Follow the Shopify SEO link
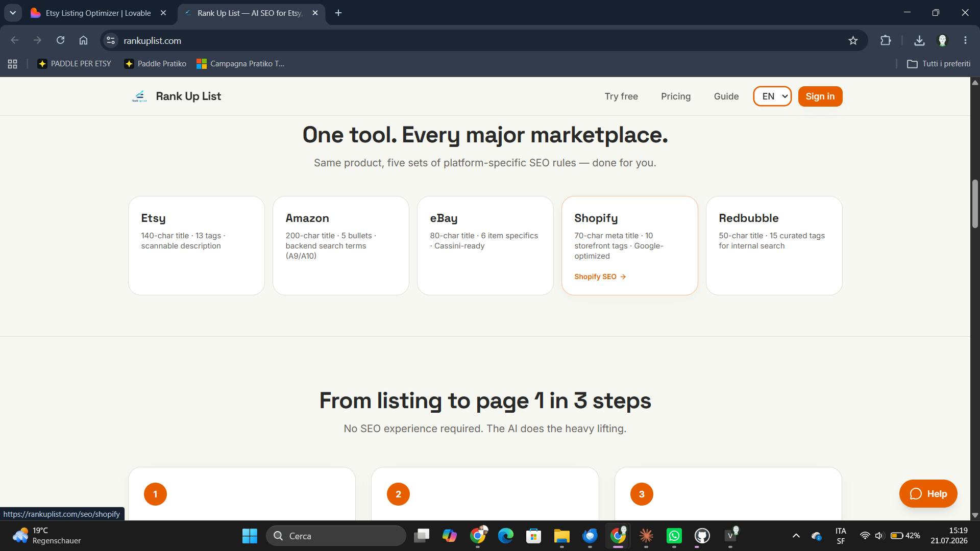 (600, 277)
